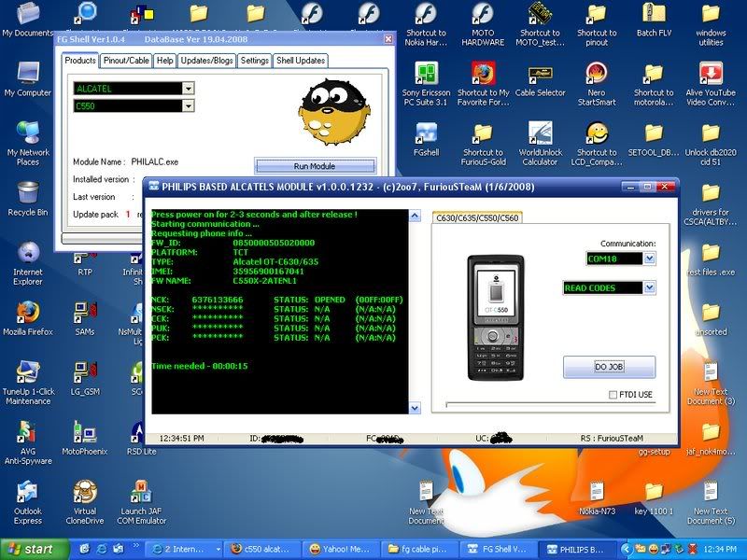Click the log scroll down arrow

415,408
